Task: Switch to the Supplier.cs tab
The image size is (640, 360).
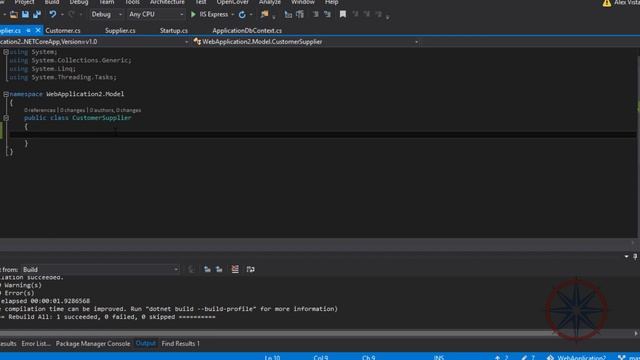Action: tap(120, 31)
